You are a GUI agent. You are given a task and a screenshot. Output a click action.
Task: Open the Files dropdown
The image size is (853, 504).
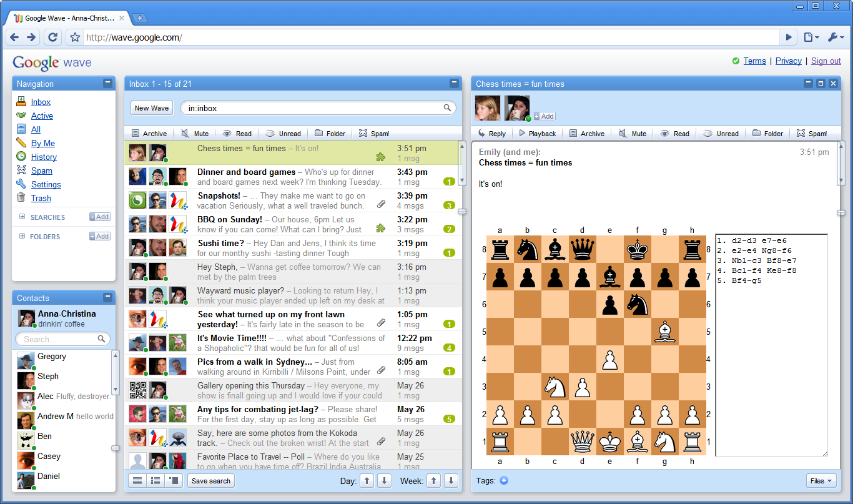click(x=821, y=481)
